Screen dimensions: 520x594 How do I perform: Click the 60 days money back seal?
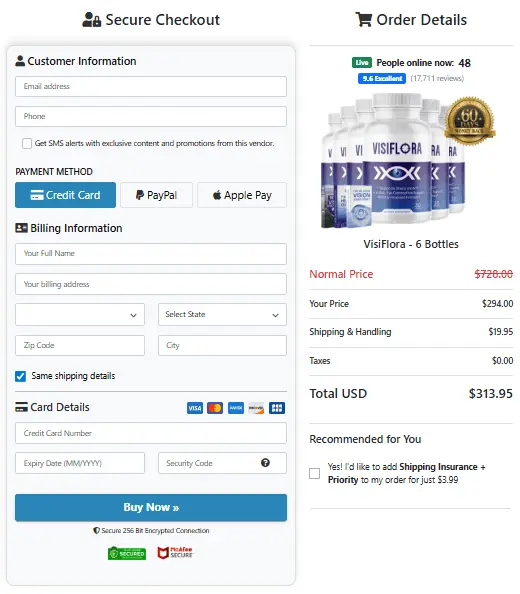(470, 121)
